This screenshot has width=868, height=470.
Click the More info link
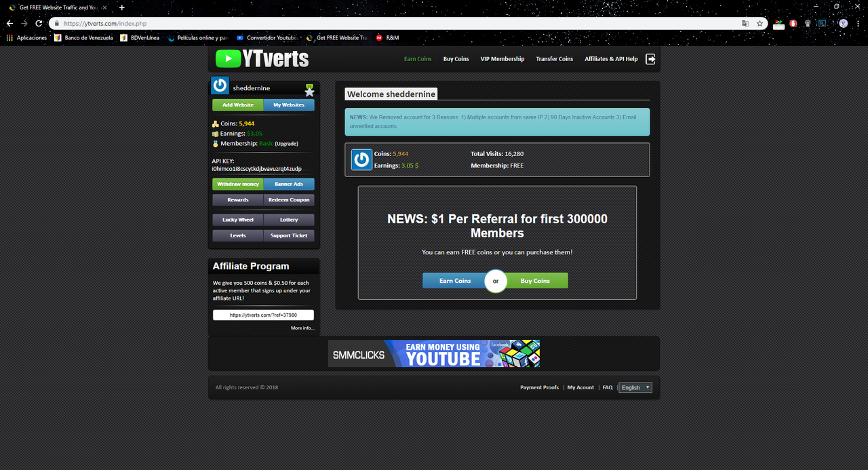coord(302,328)
